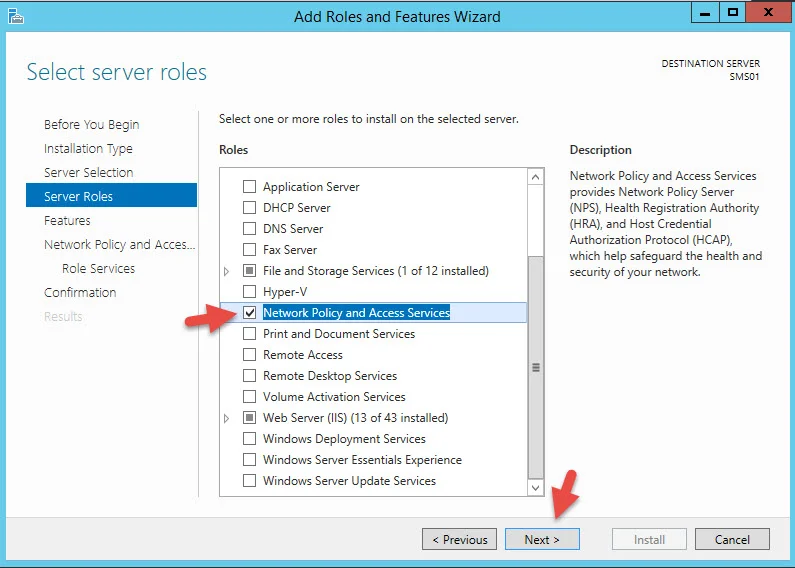Maximize the wizard window
The height and width of the screenshot is (568, 795).
pos(732,13)
